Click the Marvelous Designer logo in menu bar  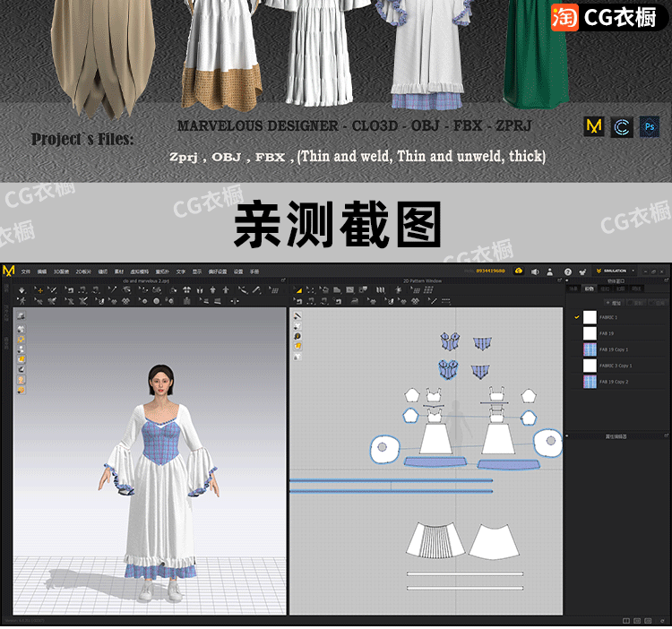click(x=9, y=271)
